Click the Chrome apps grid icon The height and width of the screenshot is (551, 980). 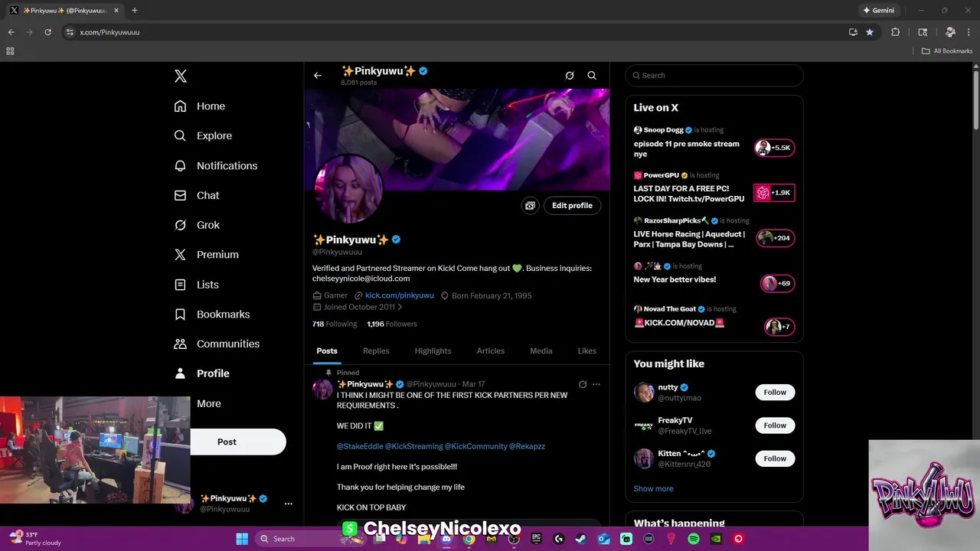pyautogui.click(x=10, y=51)
